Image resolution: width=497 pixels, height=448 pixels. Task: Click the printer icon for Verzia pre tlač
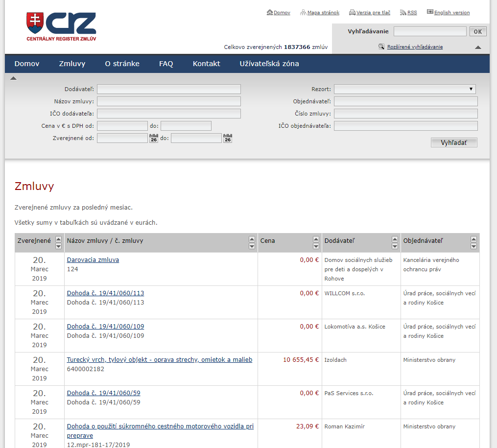click(352, 12)
